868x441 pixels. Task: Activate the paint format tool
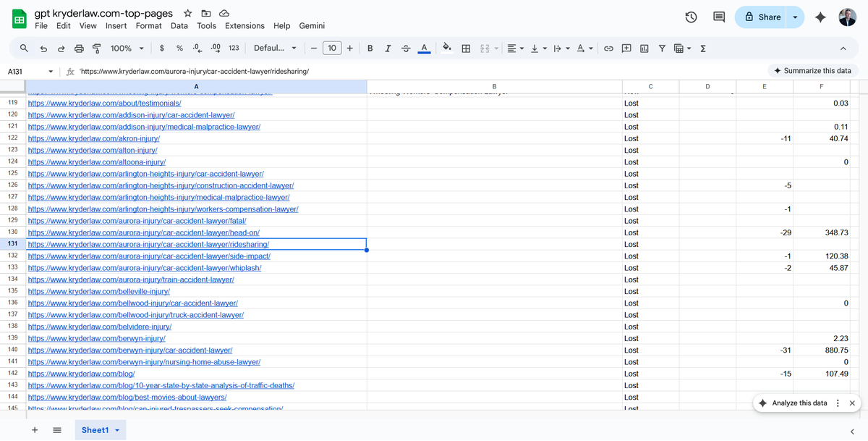pos(97,49)
